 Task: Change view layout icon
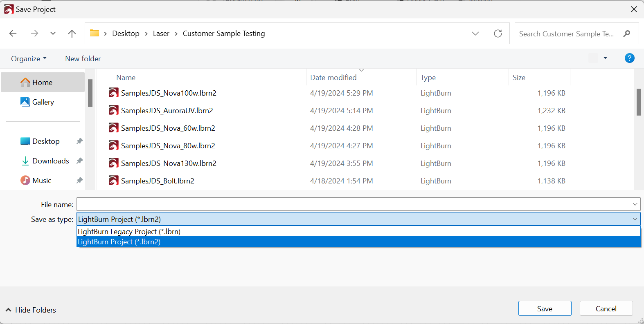pyautogui.click(x=593, y=58)
